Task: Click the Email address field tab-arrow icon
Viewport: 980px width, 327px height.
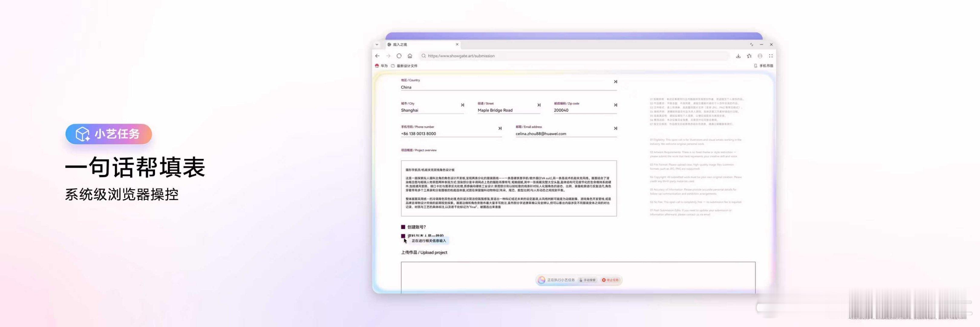Action: click(615, 128)
